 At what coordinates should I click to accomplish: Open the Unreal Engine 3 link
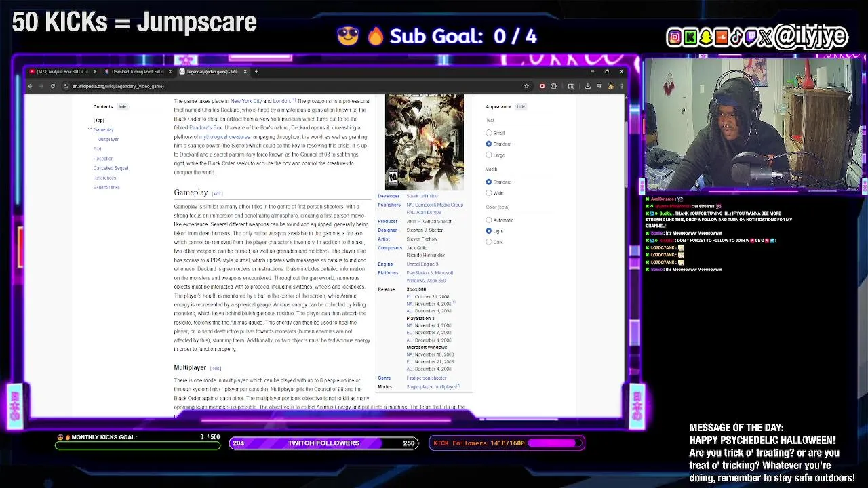[422, 264]
